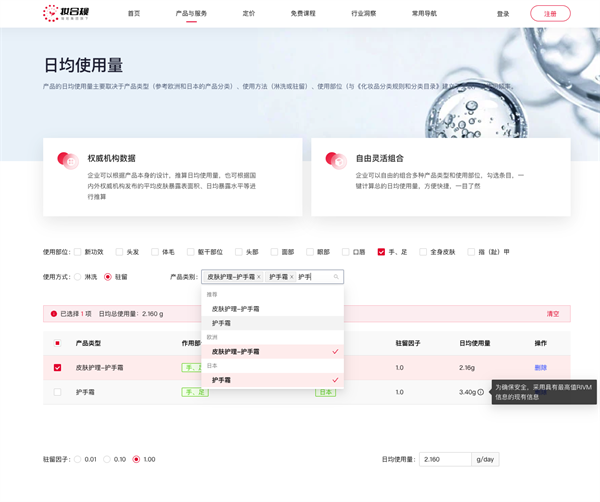Click the 注册 register button

(550, 14)
